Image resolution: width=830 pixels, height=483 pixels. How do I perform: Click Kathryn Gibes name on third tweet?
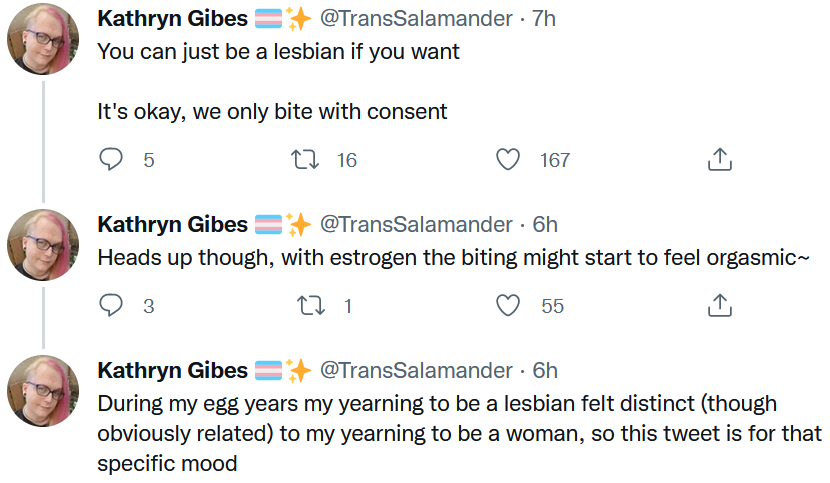173,371
